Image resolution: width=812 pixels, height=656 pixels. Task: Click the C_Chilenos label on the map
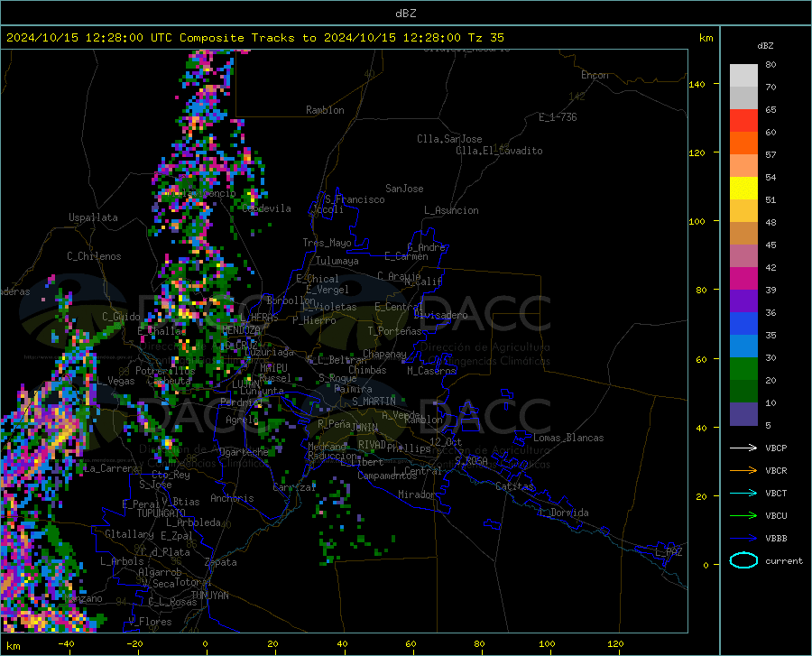94,256
